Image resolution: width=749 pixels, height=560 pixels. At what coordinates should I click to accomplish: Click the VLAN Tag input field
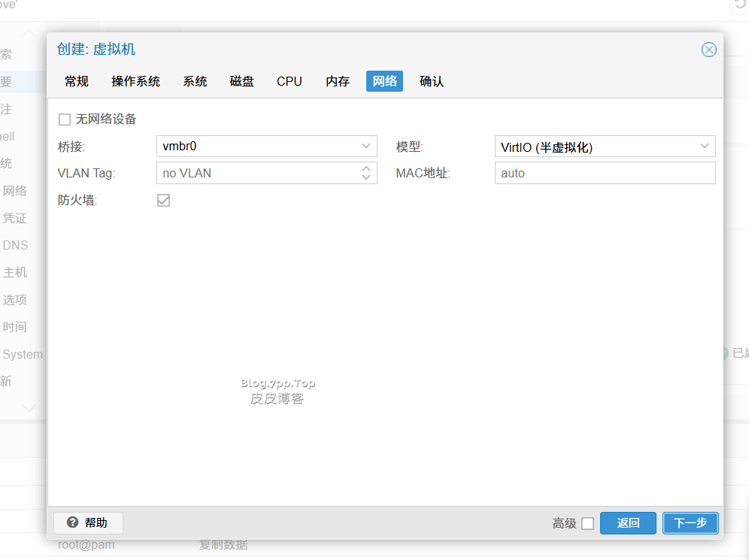tap(257, 173)
